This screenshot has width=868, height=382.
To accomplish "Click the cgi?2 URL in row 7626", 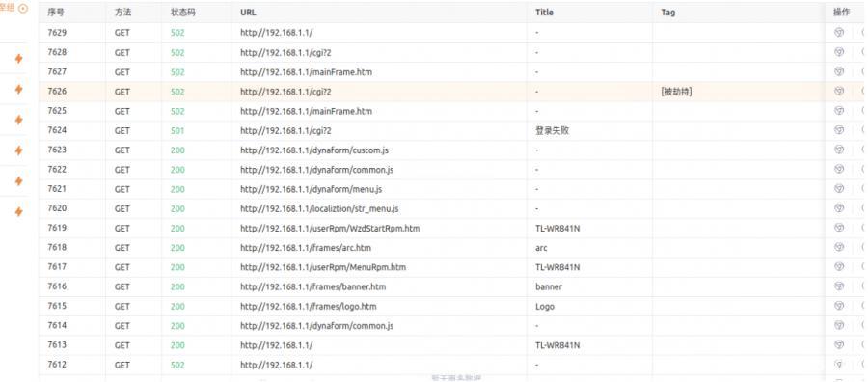I will (285, 92).
